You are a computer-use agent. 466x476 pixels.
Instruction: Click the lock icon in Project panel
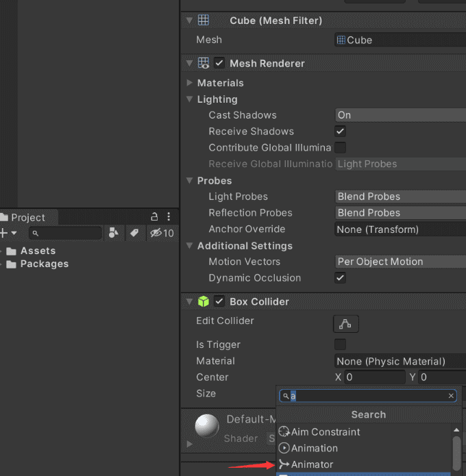[x=154, y=217]
